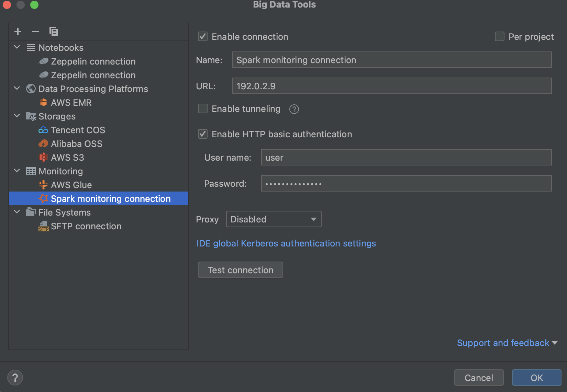The width and height of the screenshot is (567, 392).
Task: Select the first Zeppelin connection
Action: 93,61
